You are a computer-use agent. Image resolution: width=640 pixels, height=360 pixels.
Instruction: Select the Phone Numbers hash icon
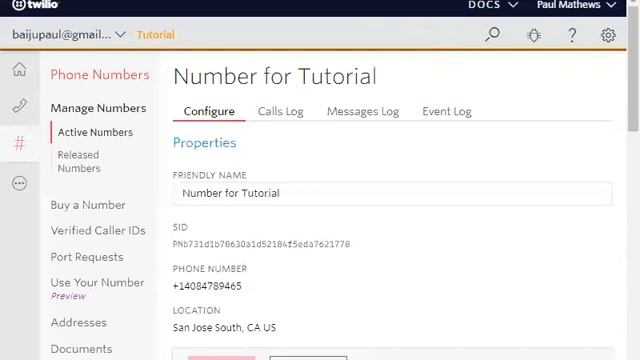click(x=19, y=143)
